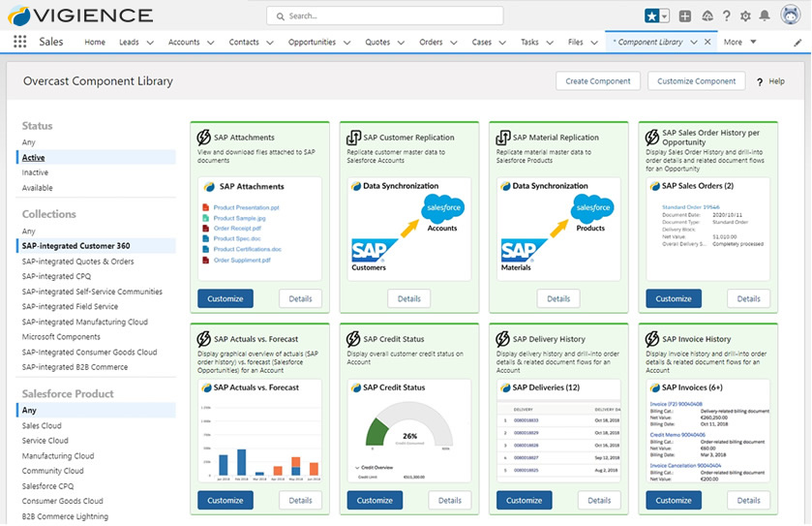Open the Setup gear icon
812x526 pixels.
(x=745, y=16)
